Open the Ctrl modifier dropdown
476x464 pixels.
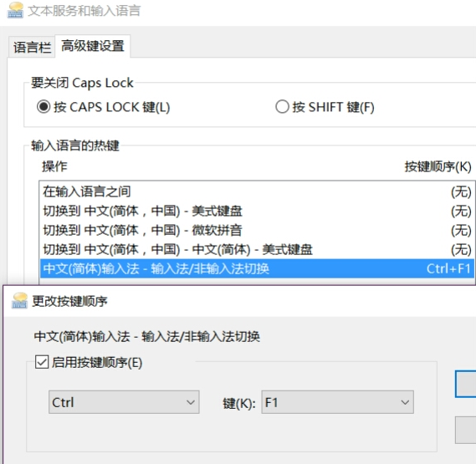tap(124, 402)
